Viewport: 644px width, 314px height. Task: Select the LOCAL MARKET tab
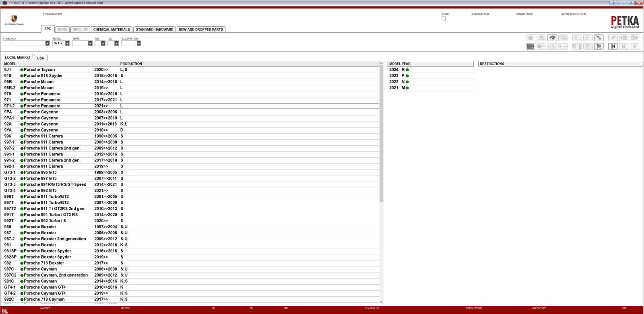pos(18,58)
